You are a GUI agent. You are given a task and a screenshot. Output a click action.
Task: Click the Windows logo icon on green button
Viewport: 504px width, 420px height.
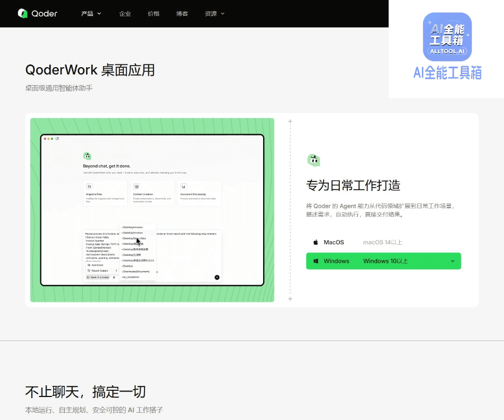(x=316, y=261)
